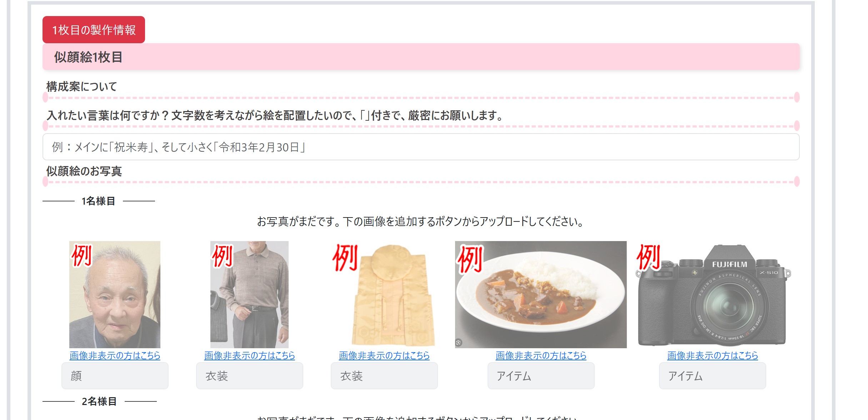Click 画像非表示の方はこちら link under curry image
868x420 pixels.
[x=541, y=355]
